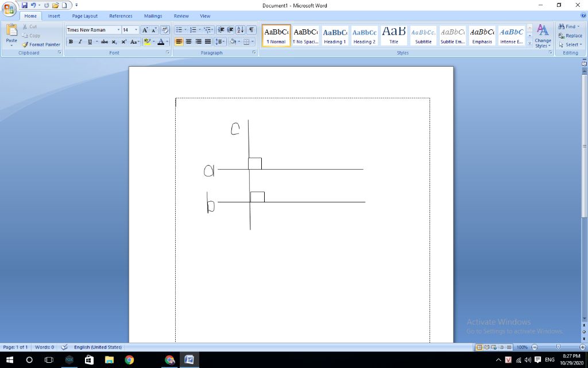The width and height of the screenshot is (588, 368).
Task: Customize Quick Access Toolbar dropdown
Action: click(76, 5)
